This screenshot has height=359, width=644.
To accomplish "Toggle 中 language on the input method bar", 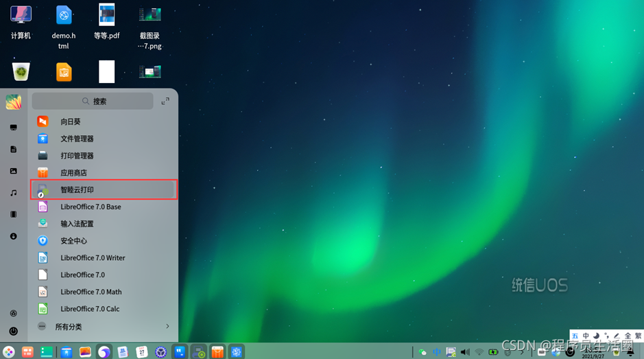I will coord(586,336).
